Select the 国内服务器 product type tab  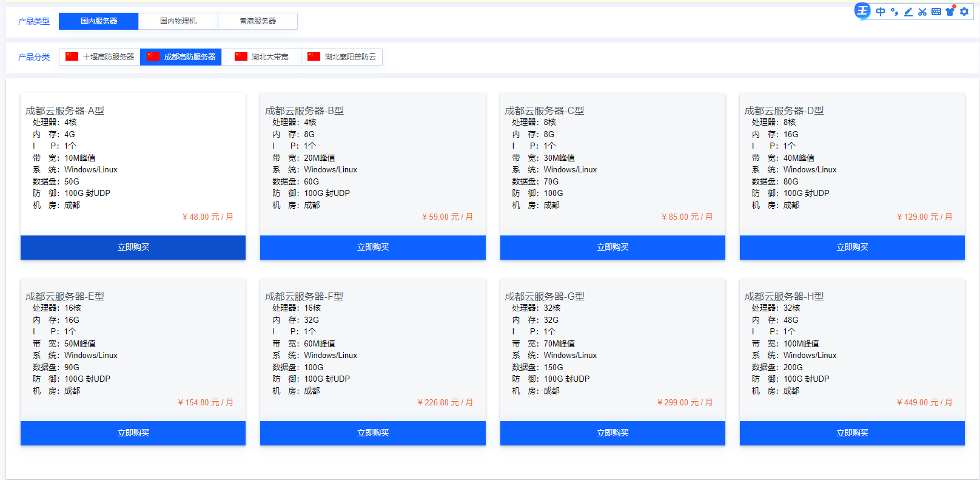99,21
